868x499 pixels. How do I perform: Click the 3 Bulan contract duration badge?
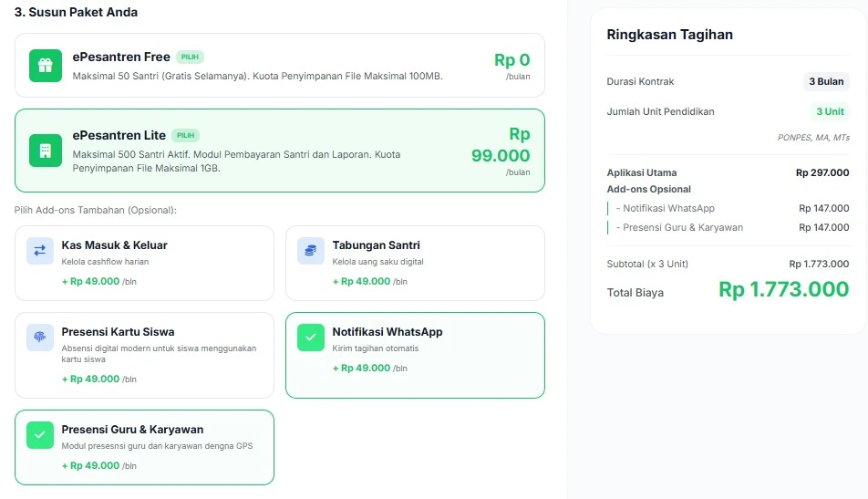[x=826, y=81]
